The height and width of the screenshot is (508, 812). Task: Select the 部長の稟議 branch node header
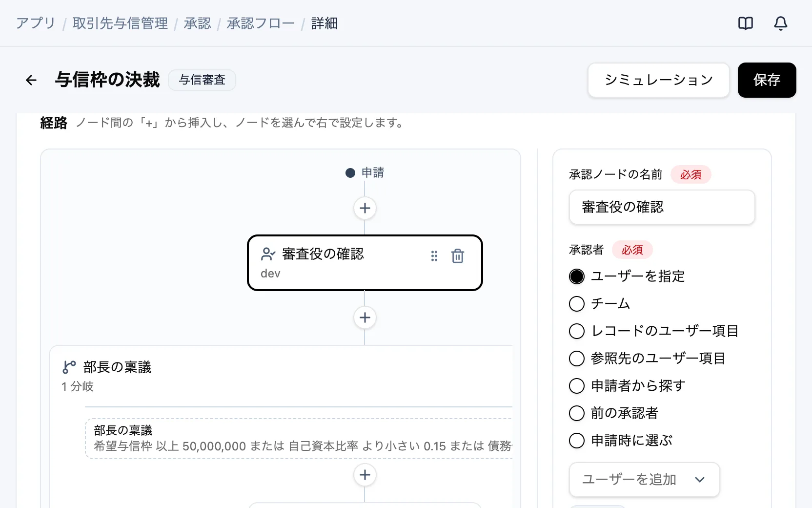[281, 376]
